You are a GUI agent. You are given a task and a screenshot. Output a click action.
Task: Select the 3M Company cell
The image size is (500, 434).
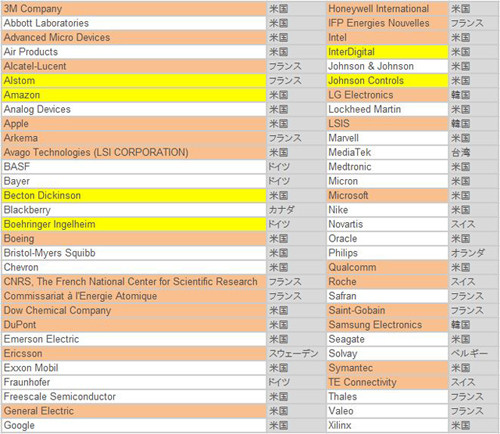click(134, 9)
